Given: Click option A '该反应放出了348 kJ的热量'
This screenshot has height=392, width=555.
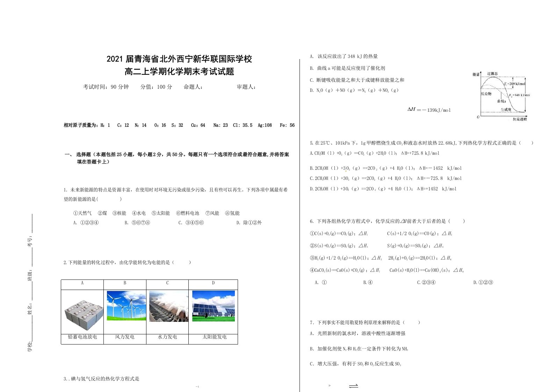Looking at the screenshot, I should tap(344, 56).
